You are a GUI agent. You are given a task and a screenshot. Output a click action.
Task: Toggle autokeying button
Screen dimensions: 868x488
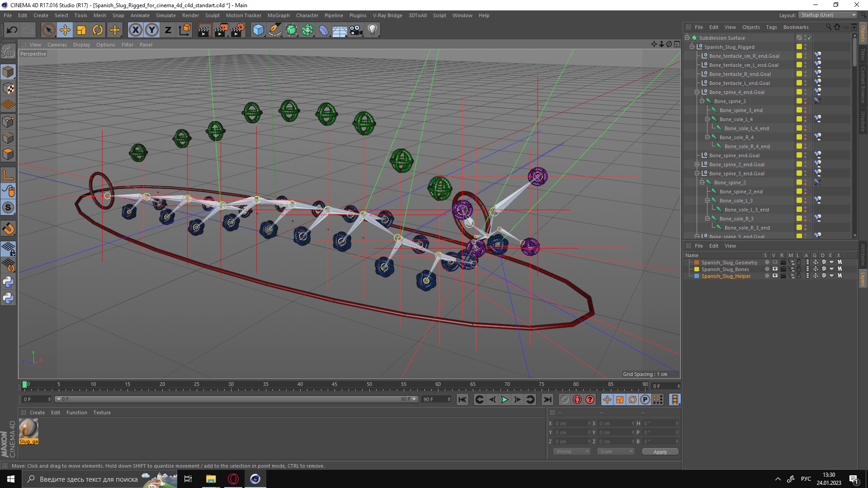[x=577, y=399]
